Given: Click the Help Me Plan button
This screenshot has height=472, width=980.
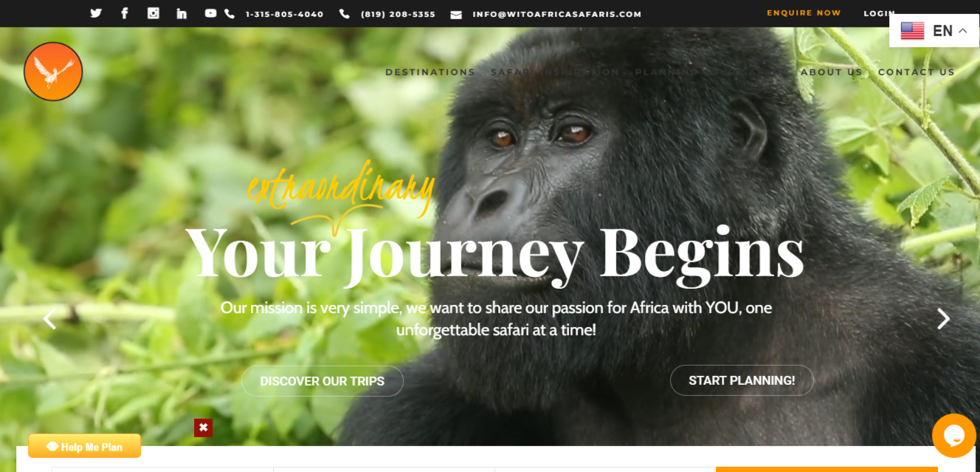Looking at the screenshot, I should (x=85, y=446).
